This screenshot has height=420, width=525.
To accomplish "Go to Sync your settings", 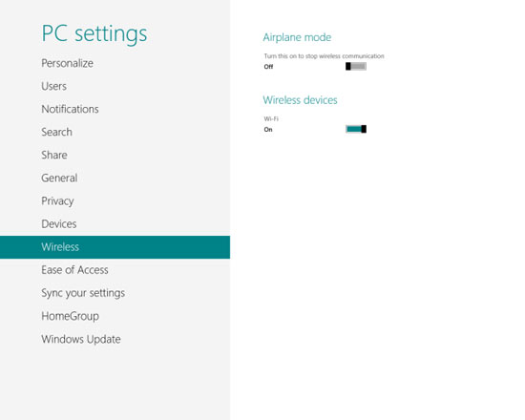I will [x=83, y=293].
